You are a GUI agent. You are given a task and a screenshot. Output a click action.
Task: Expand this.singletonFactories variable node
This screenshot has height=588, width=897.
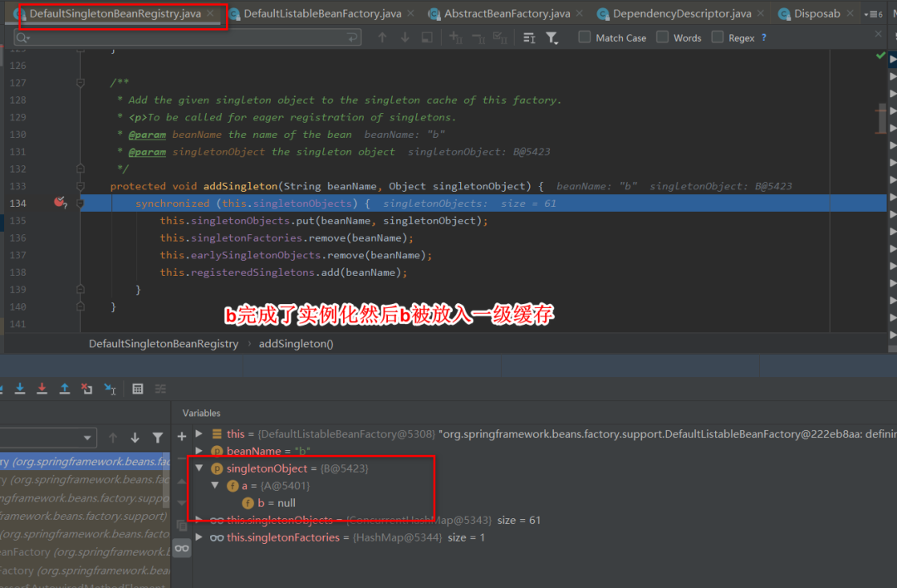[x=199, y=537]
